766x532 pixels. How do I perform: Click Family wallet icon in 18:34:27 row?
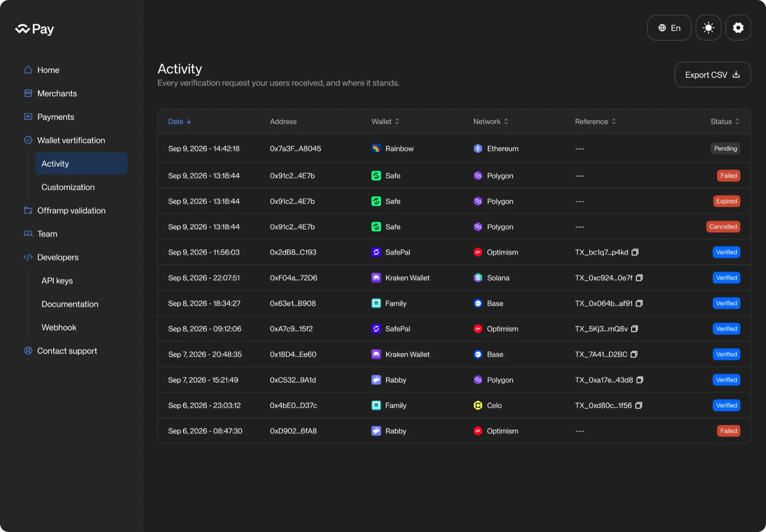[x=376, y=303]
